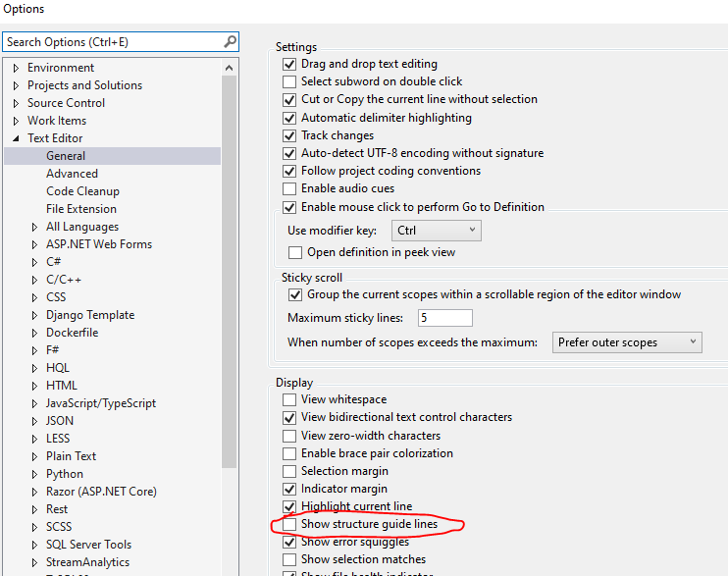Click the tree scrollbar up arrow
728x576 pixels.
pos(229,68)
